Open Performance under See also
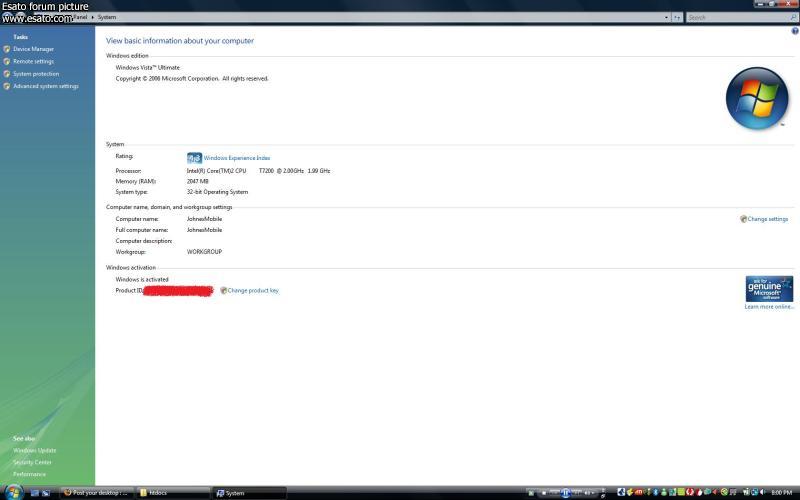 point(30,474)
